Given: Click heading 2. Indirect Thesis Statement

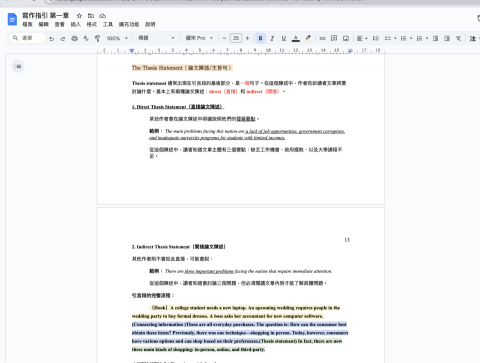Looking at the screenshot, I should click(179, 247).
